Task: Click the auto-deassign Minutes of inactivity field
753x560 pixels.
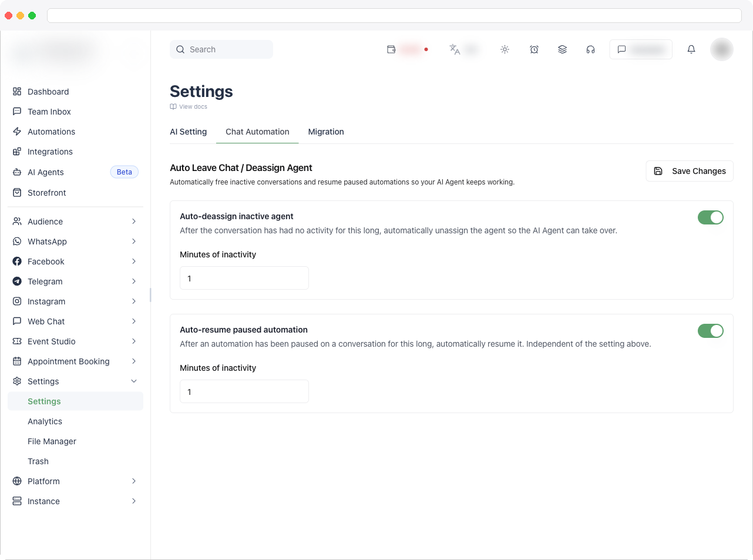Action: [244, 278]
